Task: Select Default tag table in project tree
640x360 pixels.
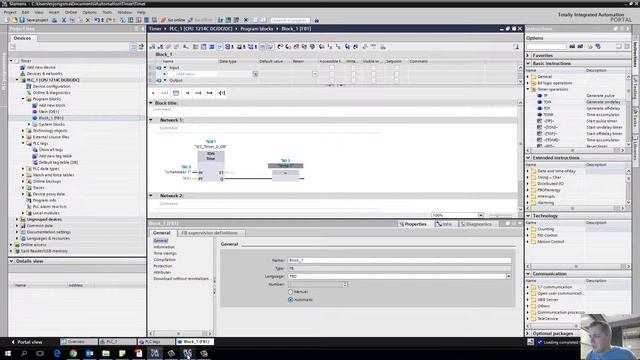Action: tap(58, 162)
